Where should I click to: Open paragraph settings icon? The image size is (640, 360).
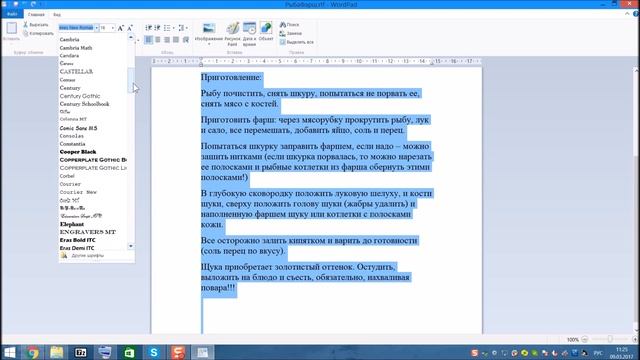point(186,40)
